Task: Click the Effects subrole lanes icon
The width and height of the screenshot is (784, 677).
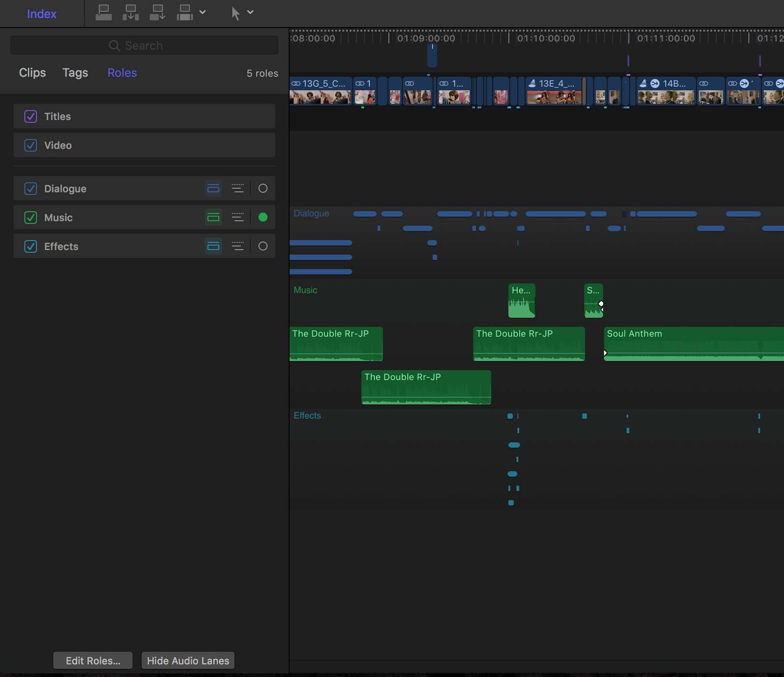Action: (238, 246)
